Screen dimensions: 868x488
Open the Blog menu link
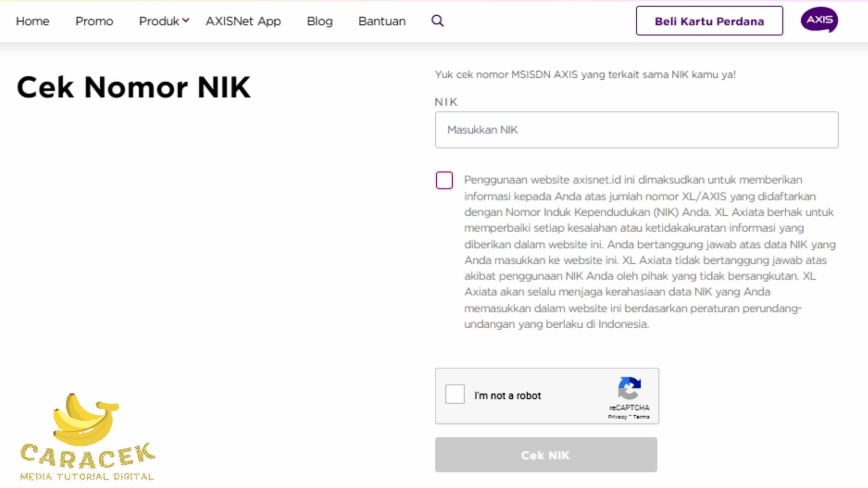pyautogui.click(x=320, y=21)
